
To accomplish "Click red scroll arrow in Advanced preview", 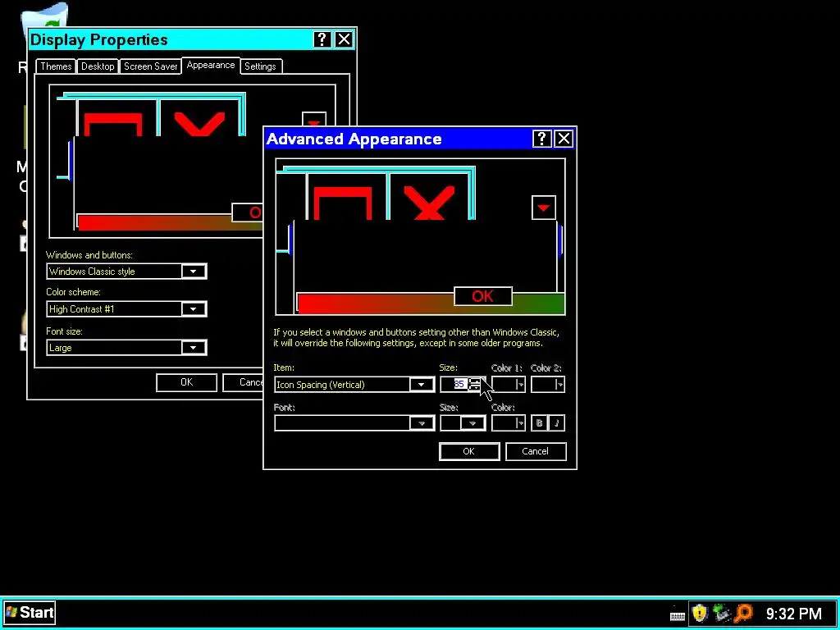I will coord(544,208).
